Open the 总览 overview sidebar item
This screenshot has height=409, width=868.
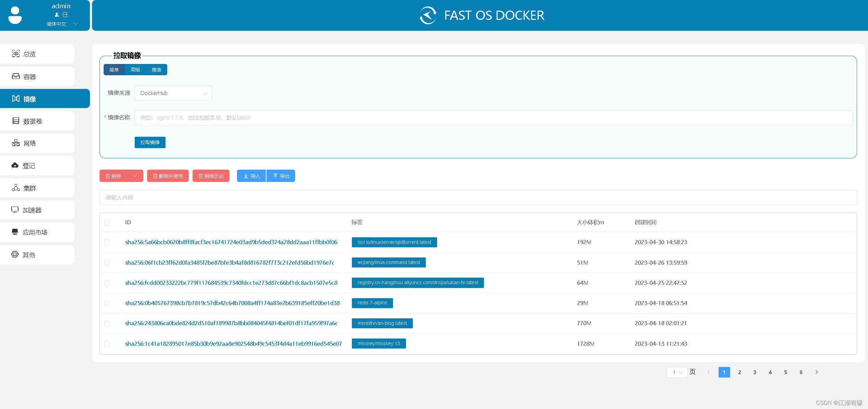(x=37, y=54)
